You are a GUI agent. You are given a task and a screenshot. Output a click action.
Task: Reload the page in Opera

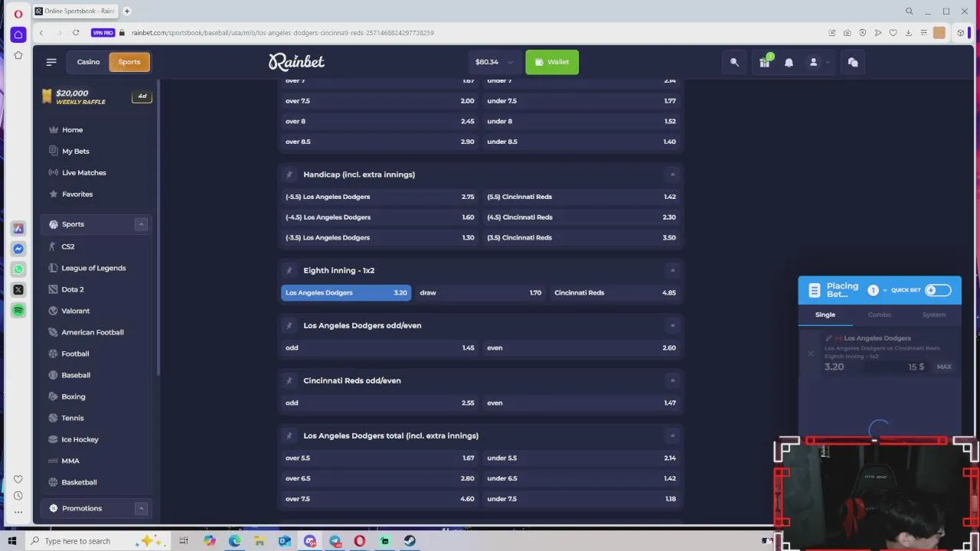[x=76, y=32]
